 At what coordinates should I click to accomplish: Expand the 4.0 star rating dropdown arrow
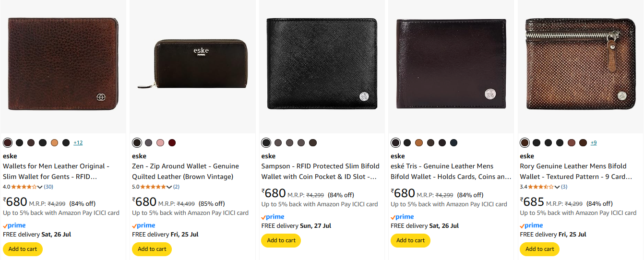40,187
